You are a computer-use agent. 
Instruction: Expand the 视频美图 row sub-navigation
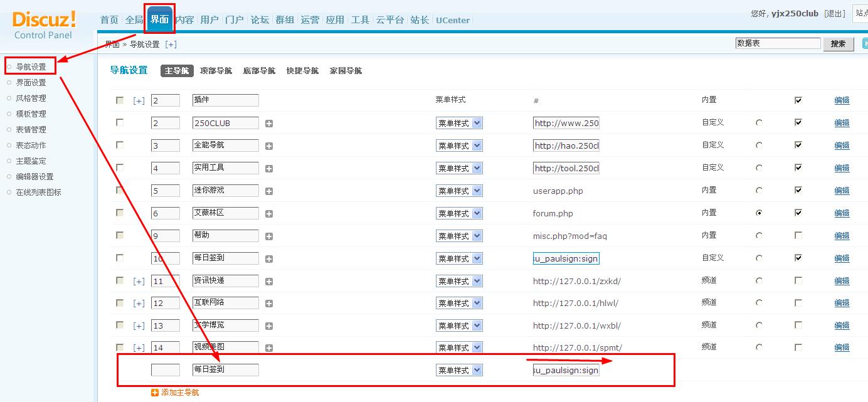pyautogui.click(x=139, y=347)
